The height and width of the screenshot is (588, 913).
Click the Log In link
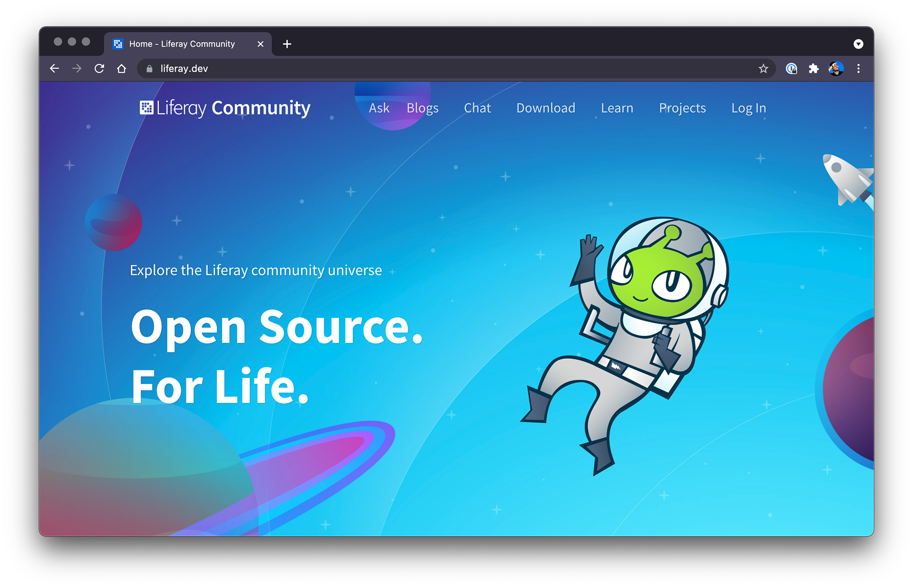tap(748, 108)
